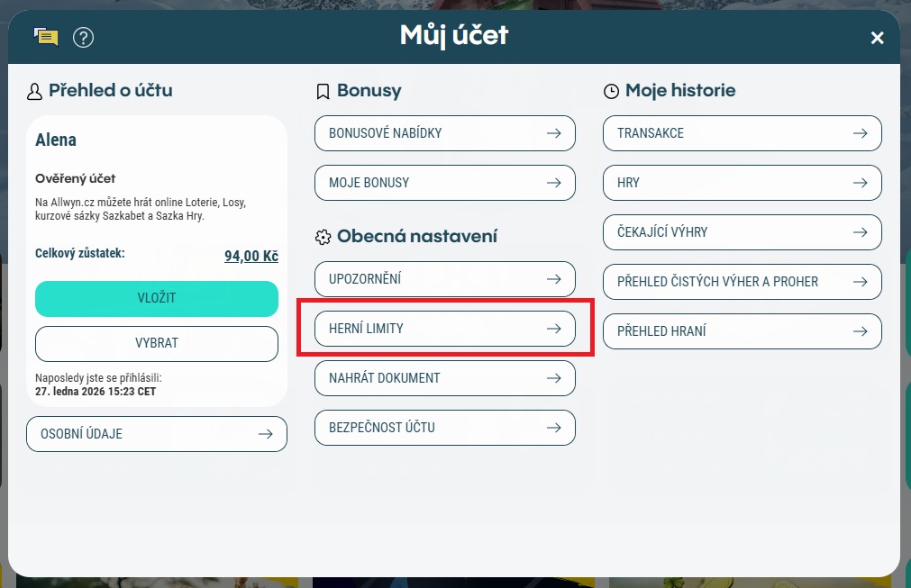Open Herní limity settings
The height and width of the screenshot is (588, 911).
444,329
